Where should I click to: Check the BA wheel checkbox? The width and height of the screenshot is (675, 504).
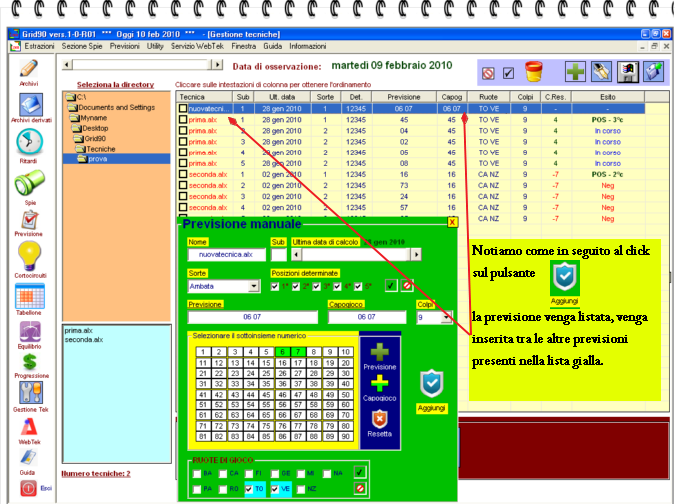[197, 473]
